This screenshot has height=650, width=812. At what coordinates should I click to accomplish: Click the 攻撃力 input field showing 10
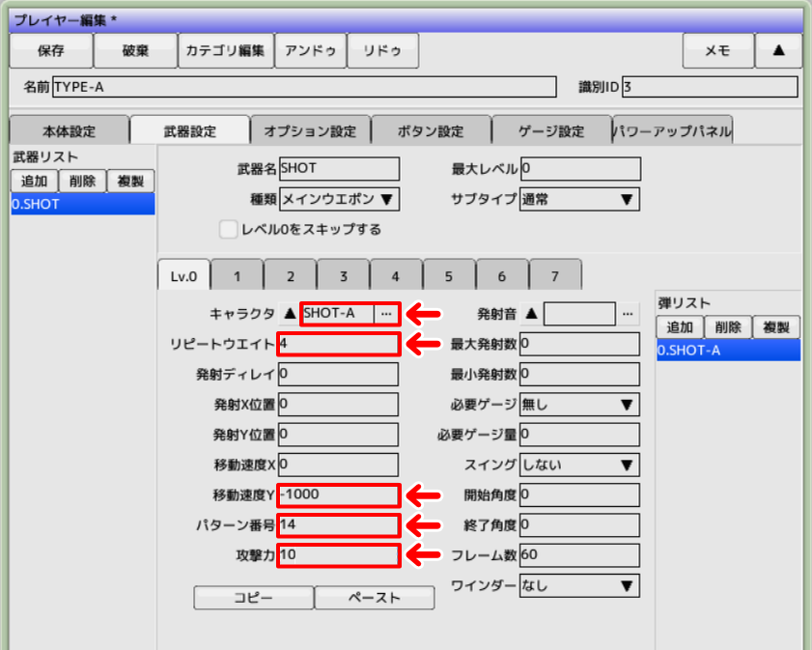coord(338,554)
